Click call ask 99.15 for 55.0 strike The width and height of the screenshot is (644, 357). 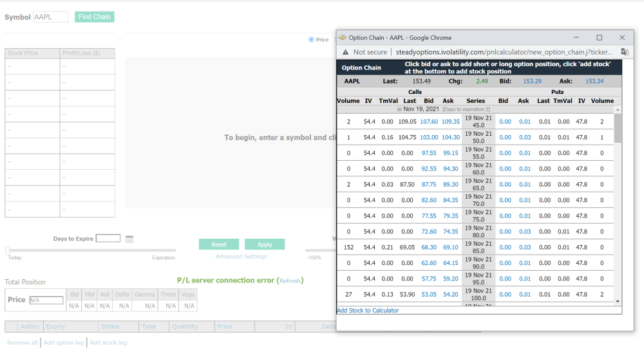tap(451, 153)
